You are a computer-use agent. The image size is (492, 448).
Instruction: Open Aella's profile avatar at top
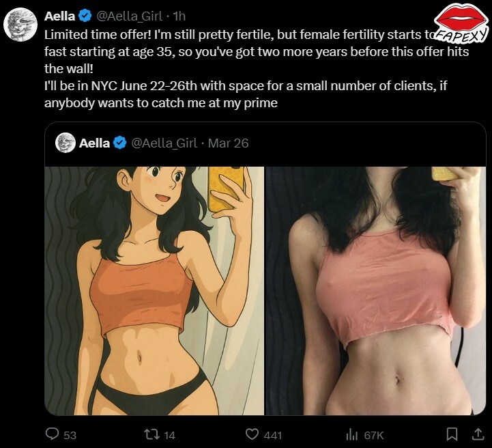tap(20, 25)
